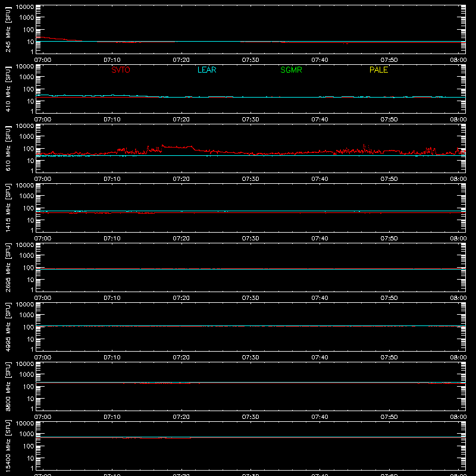Click the 07:10 tick label of the 245 MHz panel
Image resolution: width=476 pixels, height=476 pixels.
112,60
